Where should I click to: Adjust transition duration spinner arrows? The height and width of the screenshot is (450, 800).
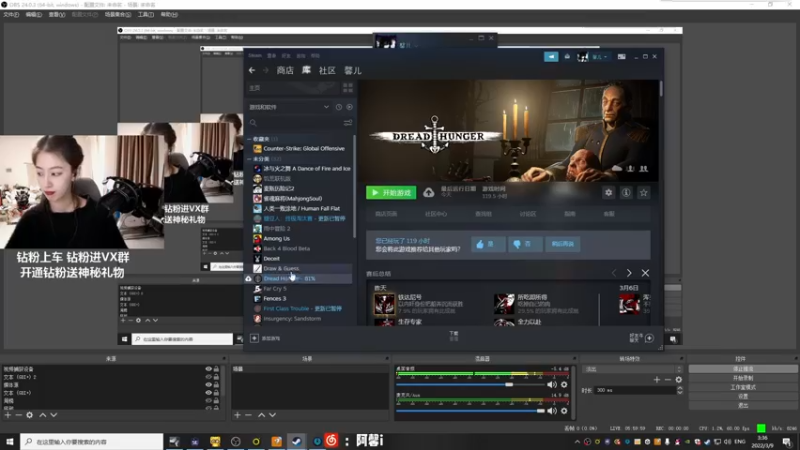[680, 390]
